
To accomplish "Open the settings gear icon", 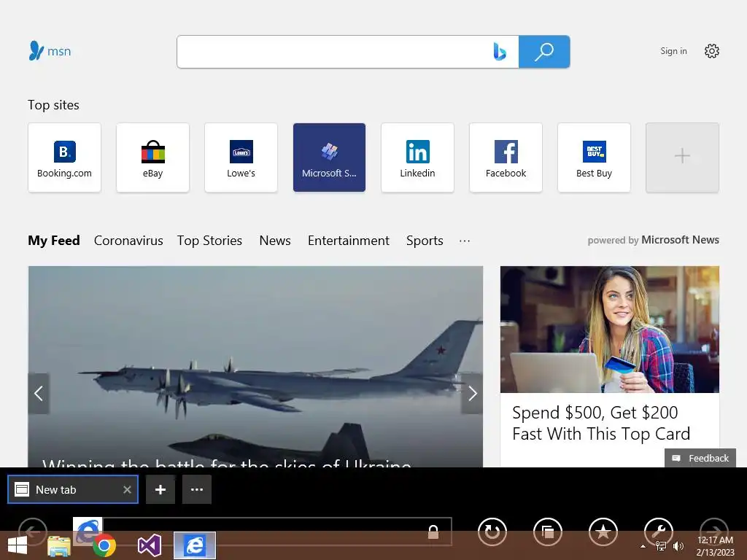I will [712, 51].
